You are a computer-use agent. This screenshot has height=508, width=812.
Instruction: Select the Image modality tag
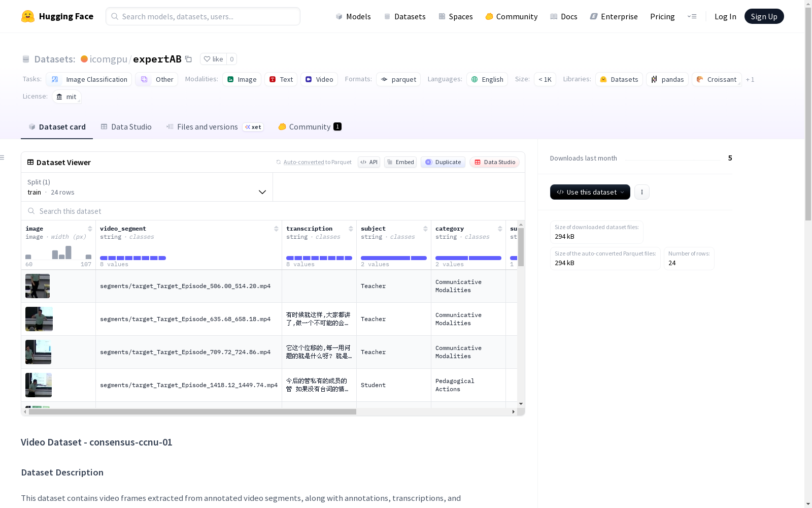click(242, 79)
